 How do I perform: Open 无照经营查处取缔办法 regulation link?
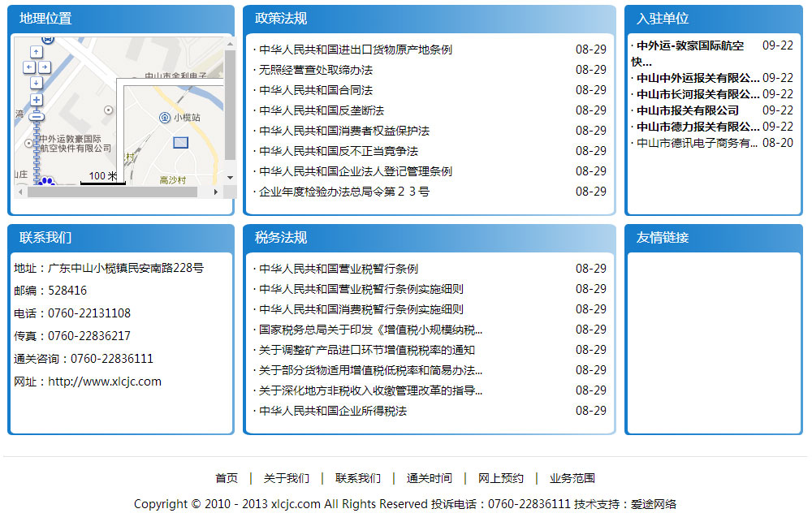315,70
